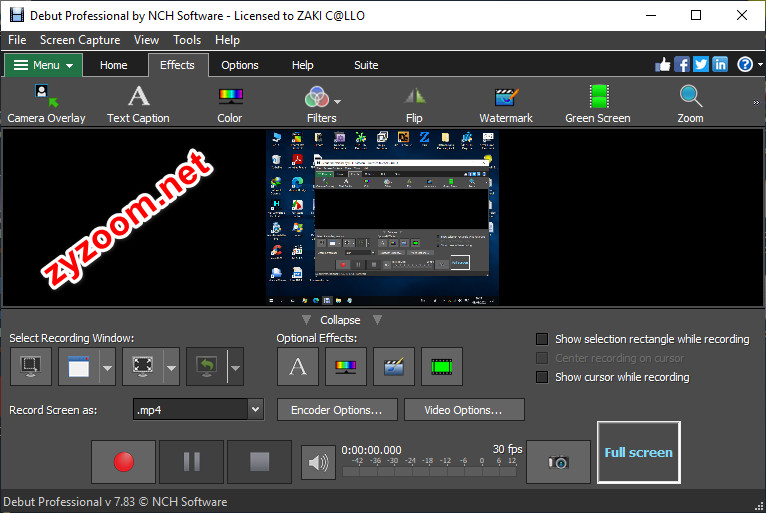Switch to the Home tab
766x513 pixels.
pyautogui.click(x=113, y=65)
